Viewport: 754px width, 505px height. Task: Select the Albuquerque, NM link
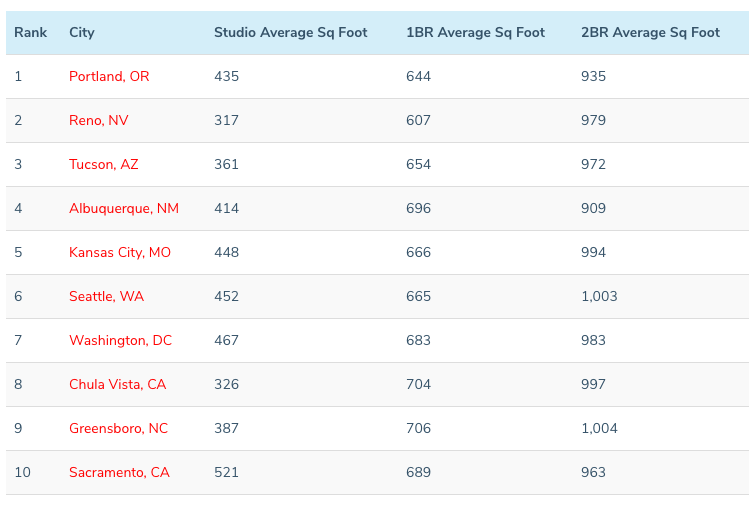tap(123, 209)
